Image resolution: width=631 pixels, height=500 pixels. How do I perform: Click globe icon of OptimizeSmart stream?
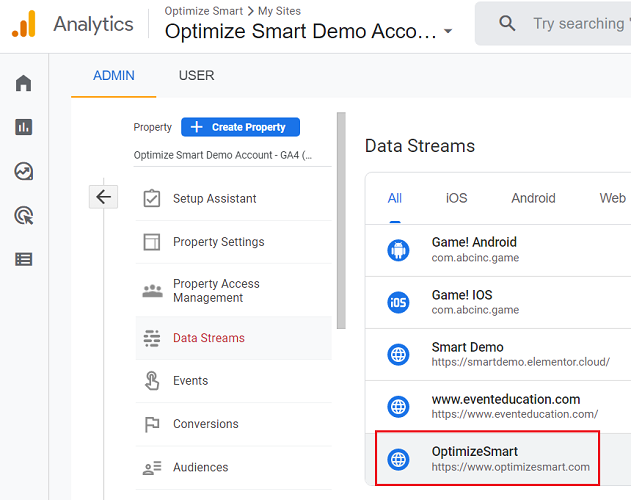coord(398,459)
